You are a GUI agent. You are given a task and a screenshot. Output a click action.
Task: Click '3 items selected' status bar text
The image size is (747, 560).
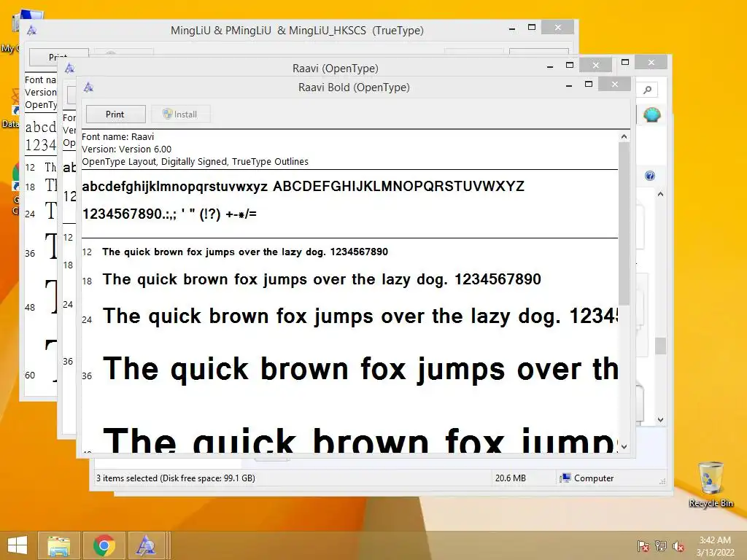(175, 478)
